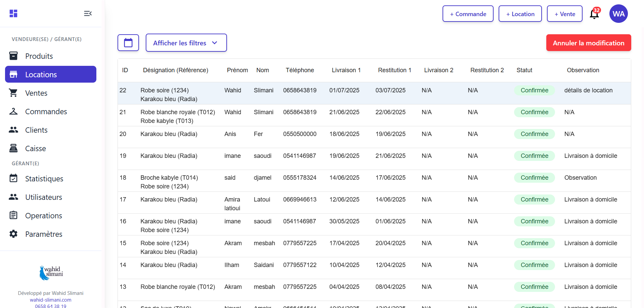Click phone number 0555178324
The height and width of the screenshot is (308, 644).
[300, 178]
